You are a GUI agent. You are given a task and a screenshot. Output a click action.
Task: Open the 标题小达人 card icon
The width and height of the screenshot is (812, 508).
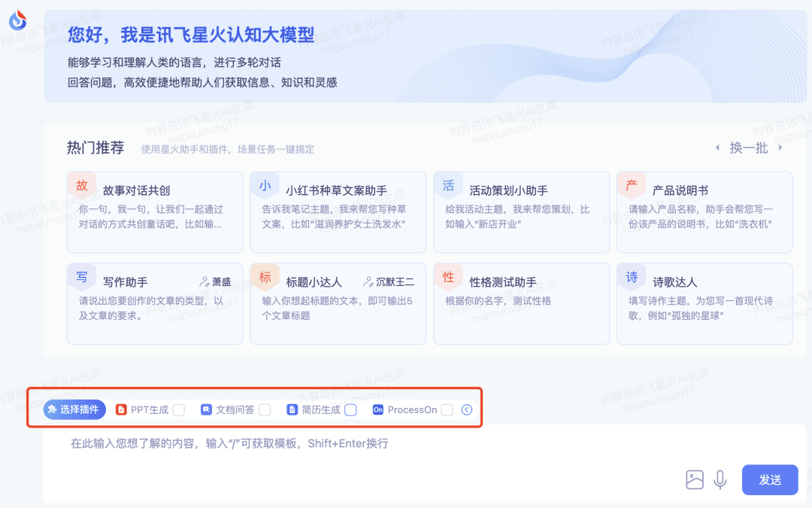click(265, 277)
